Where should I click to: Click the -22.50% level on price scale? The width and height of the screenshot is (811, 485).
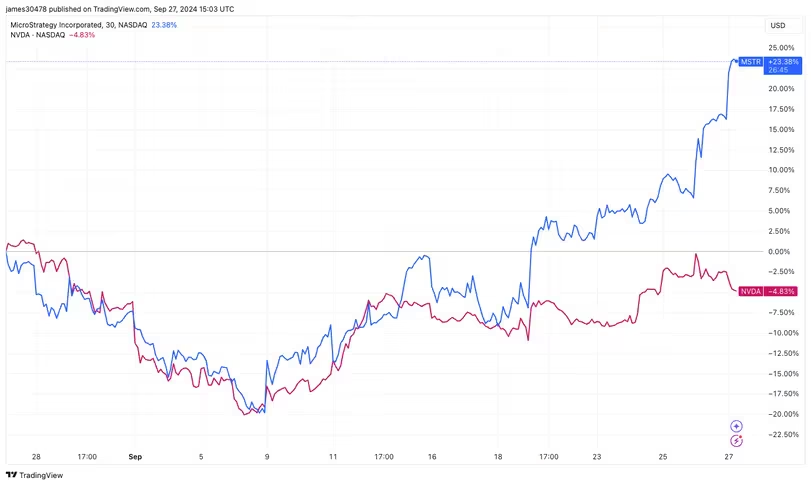[781, 434]
